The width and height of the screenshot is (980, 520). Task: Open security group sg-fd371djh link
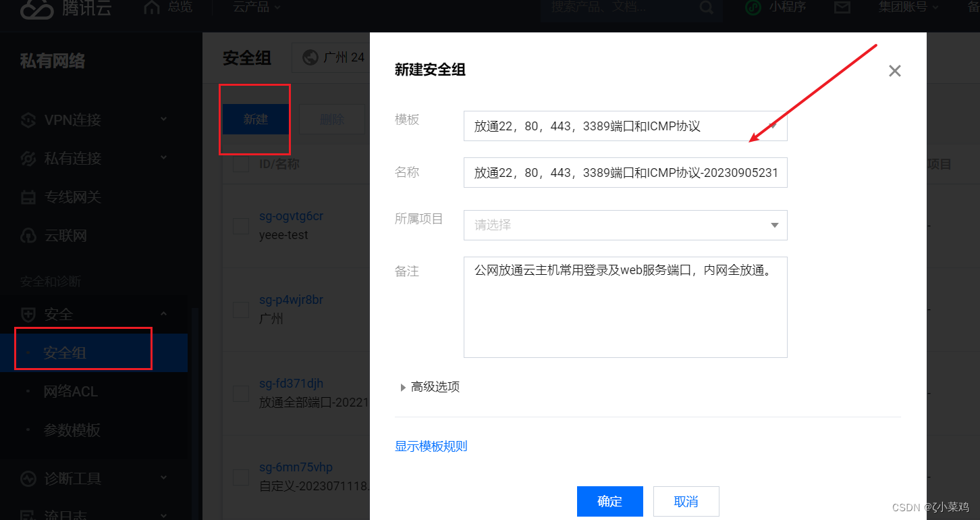click(291, 384)
